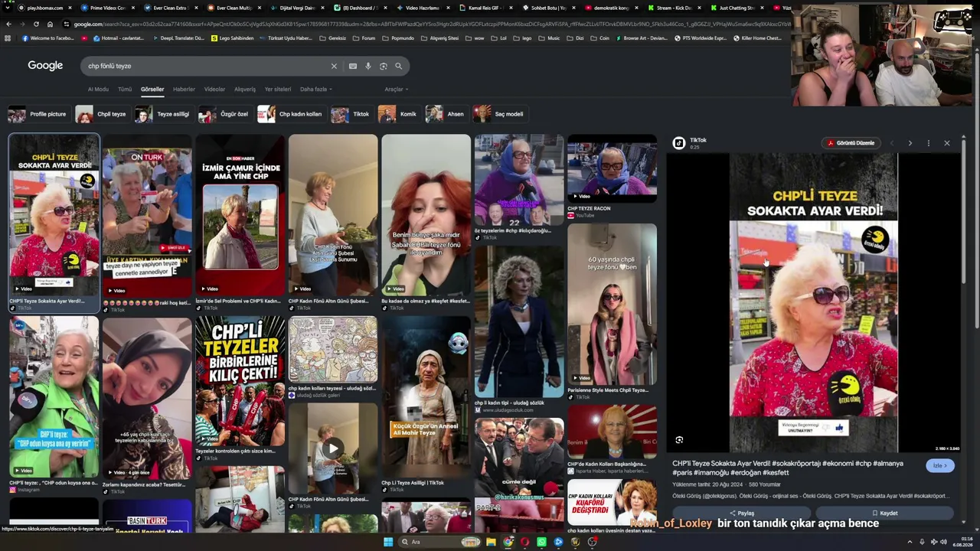Start a voice search with microphone

click(368, 66)
